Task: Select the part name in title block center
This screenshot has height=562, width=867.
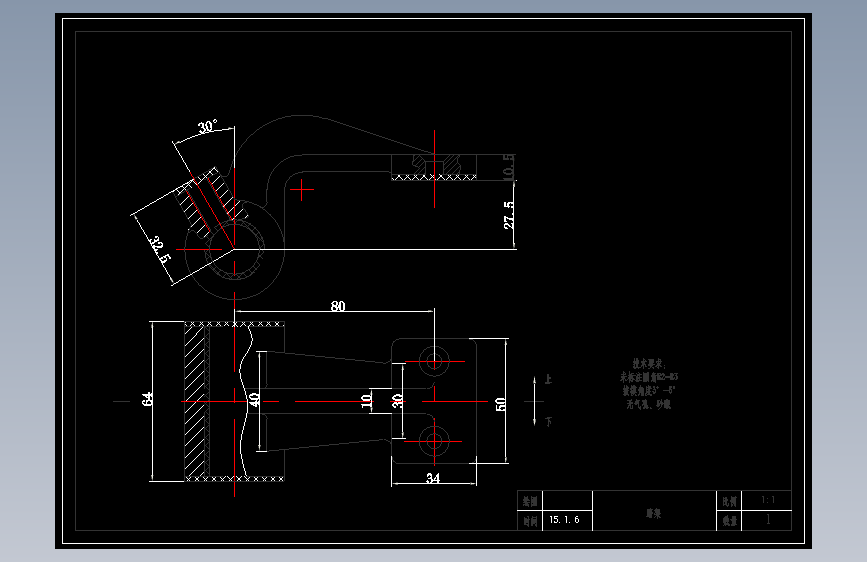Action: click(x=654, y=513)
